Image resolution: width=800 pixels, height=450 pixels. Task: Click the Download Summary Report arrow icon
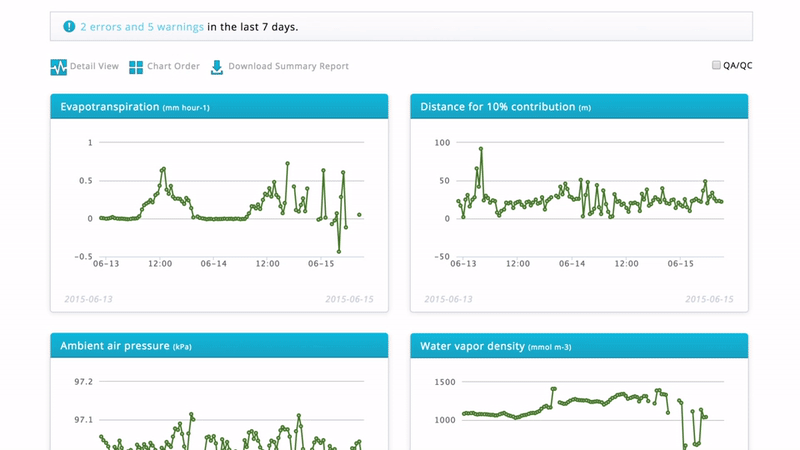pyautogui.click(x=217, y=67)
